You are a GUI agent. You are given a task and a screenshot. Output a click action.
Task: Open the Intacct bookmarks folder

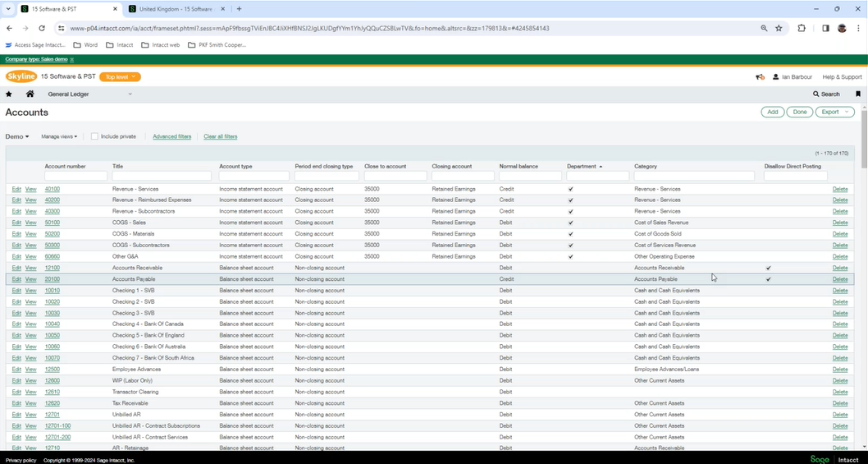coord(120,45)
